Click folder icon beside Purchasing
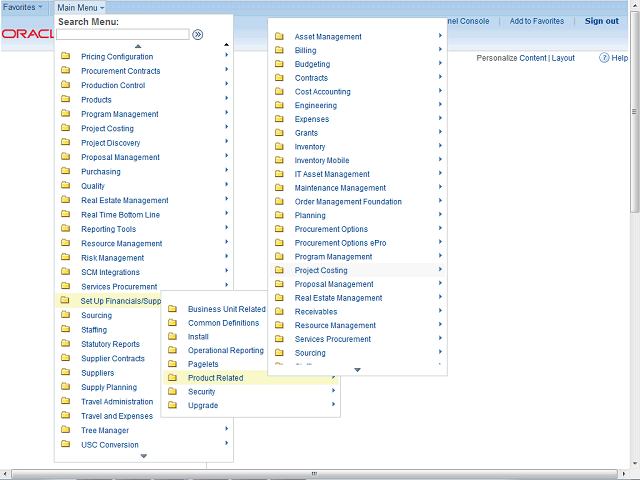 pos(65,171)
